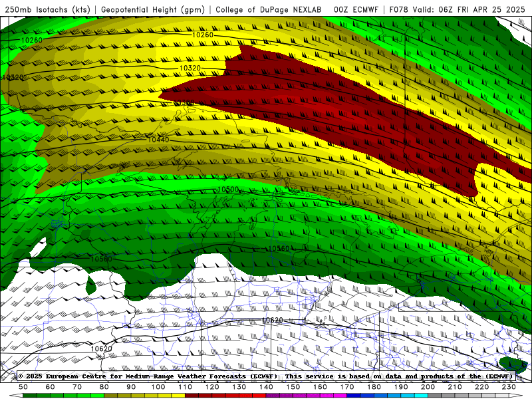Select 'College of DuPage NEXLAB' header text
Image resolution: width=532 pixels, height=399 pixels.
click(269, 10)
